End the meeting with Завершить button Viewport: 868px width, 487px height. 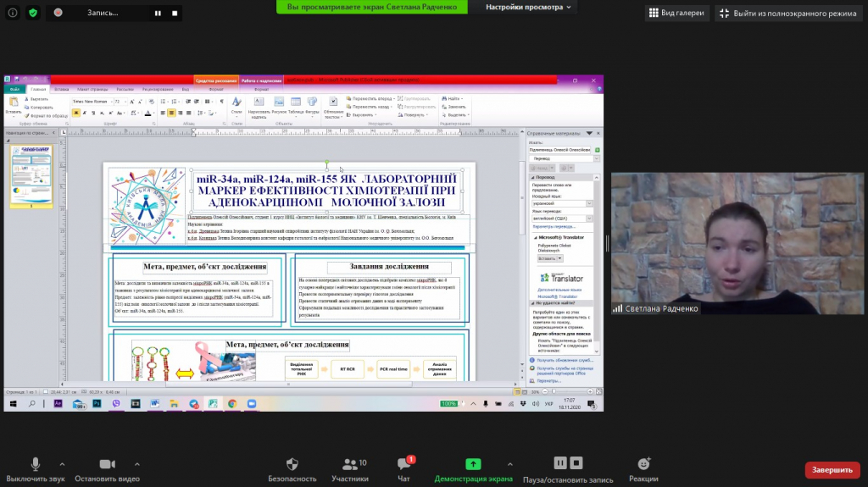(x=832, y=470)
